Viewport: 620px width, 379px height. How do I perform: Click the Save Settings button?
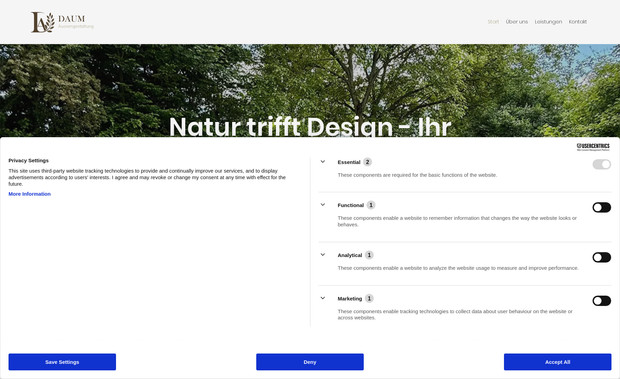(62, 362)
